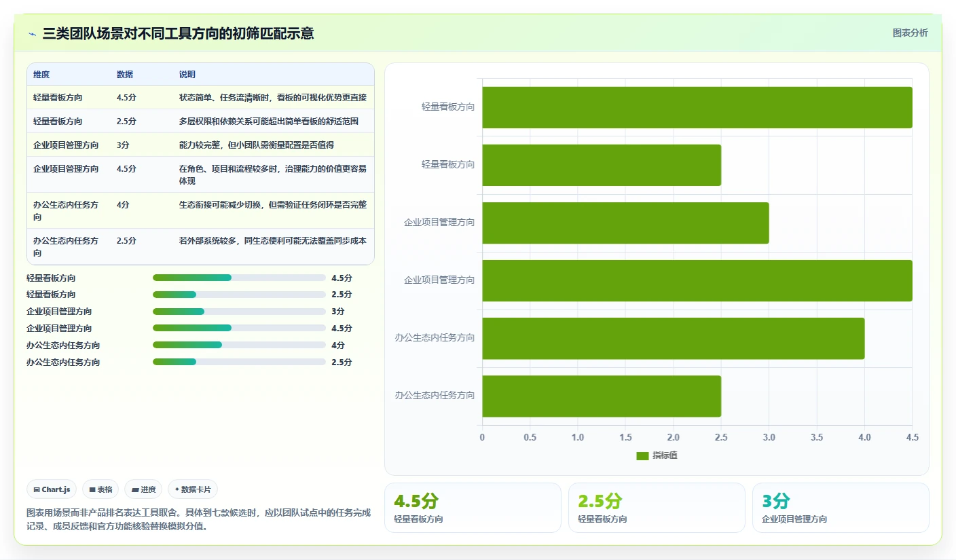Click the 办公生态内任务方向 chart bar reaching 4.0
This screenshot has width=956, height=560.
coord(674,338)
